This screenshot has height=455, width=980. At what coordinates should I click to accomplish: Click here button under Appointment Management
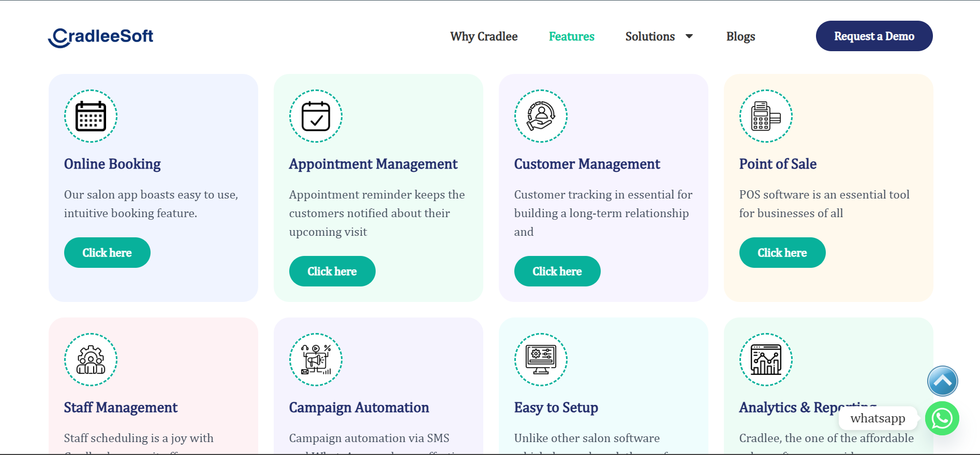(332, 271)
